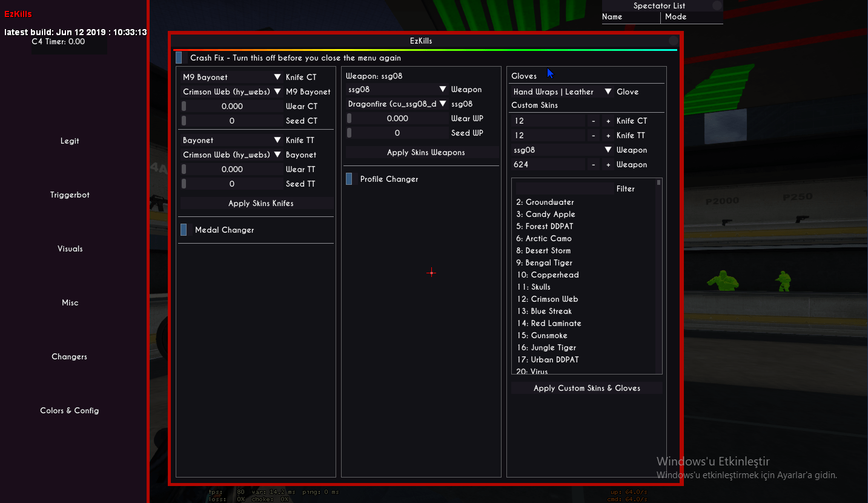The height and width of the screenshot is (503, 868).
Task: Click the skin list Filter input field
Action: point(565,188)
